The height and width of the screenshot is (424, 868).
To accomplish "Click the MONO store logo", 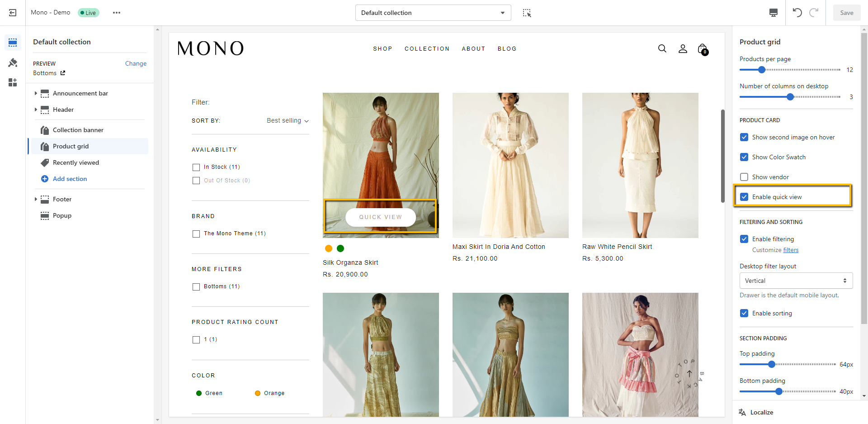I will tap(211, 48).
